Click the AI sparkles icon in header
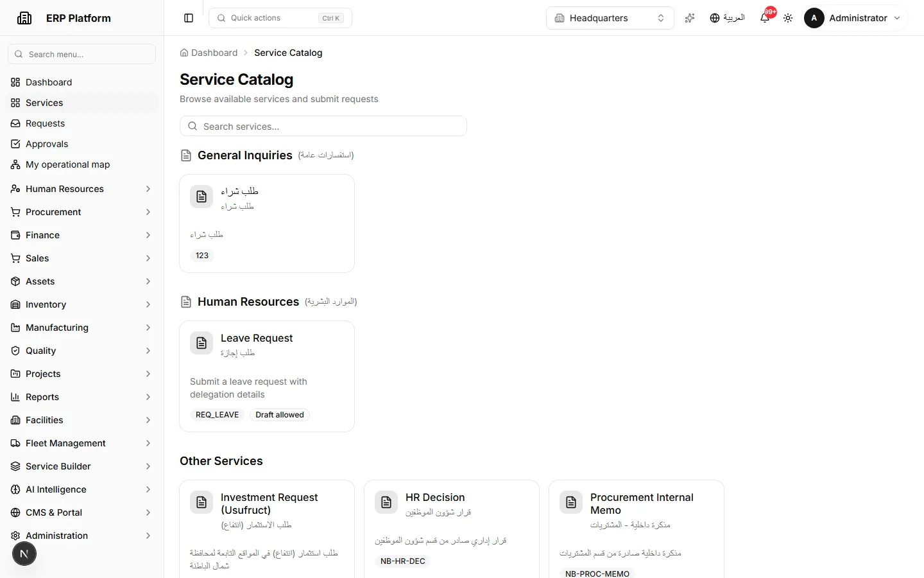Viewport: 924px width, 578px height. pyautogui.click(x=690, y=18)
